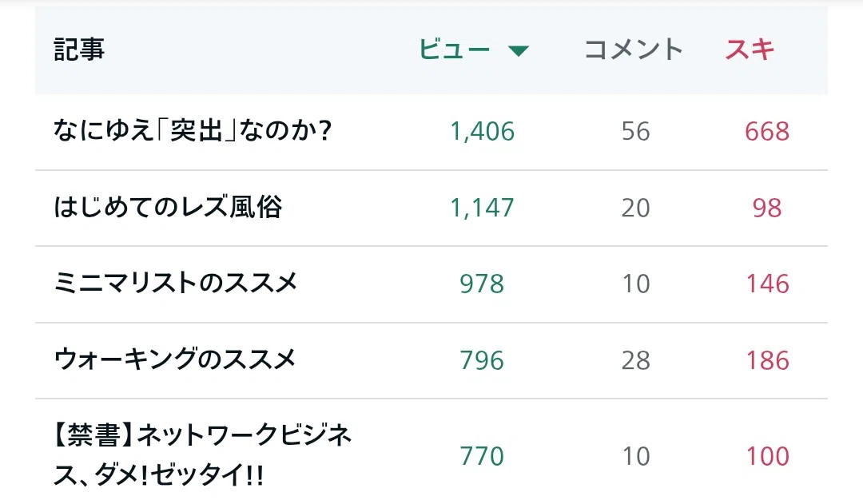Sort by ビュー column header

pos(454,50)
